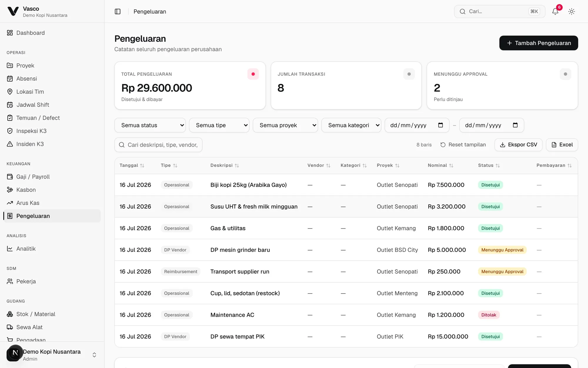Image resolution: width=588 pixels, height=368 pixels.
Task: Sort by Deskripsi column
Action: tap(225, 165)
